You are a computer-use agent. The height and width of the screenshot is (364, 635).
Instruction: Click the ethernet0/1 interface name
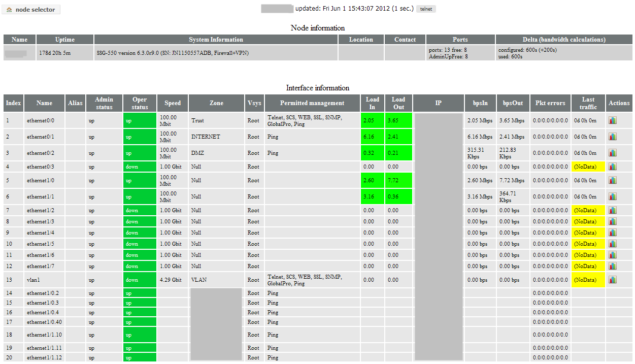point(41,137)
